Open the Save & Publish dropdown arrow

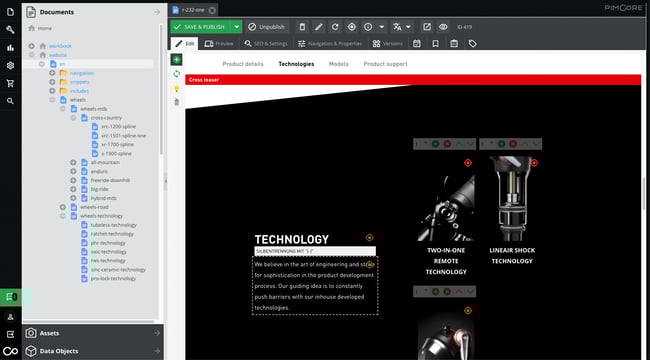pyautogui.click(x=237, y=27)
